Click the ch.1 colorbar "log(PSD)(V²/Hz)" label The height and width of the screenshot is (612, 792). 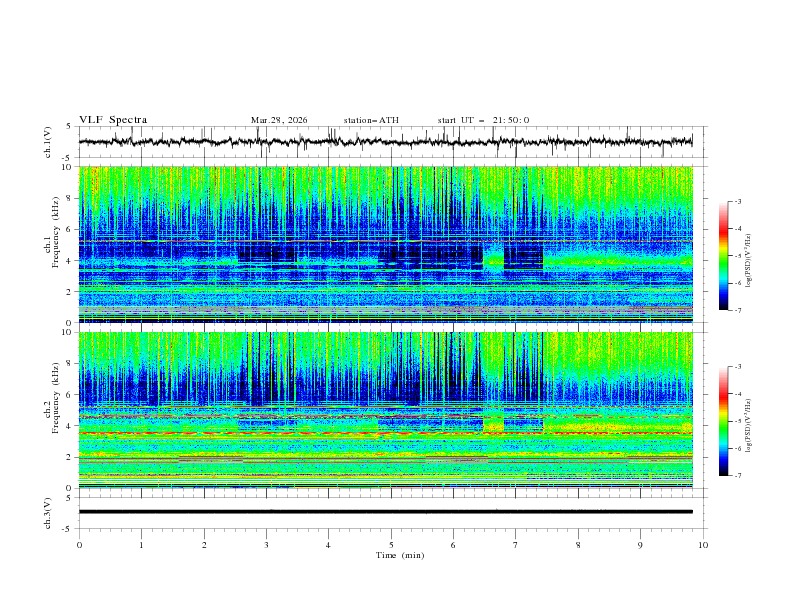click(x=748, y=261)
